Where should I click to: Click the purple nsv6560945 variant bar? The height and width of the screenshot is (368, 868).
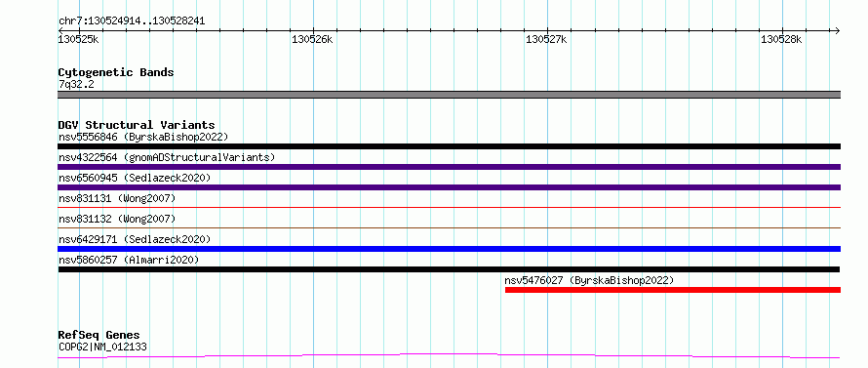coord(449,187)
